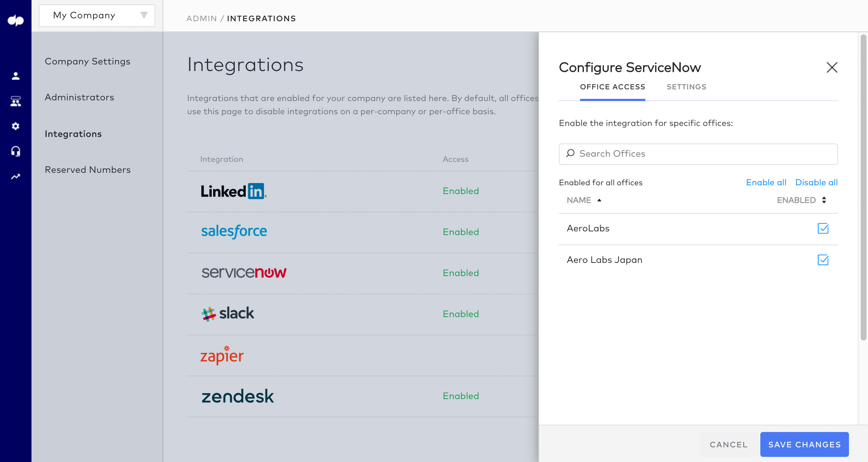
Task: Open Reserved Numbers menu item
Action: coord(88,170)
